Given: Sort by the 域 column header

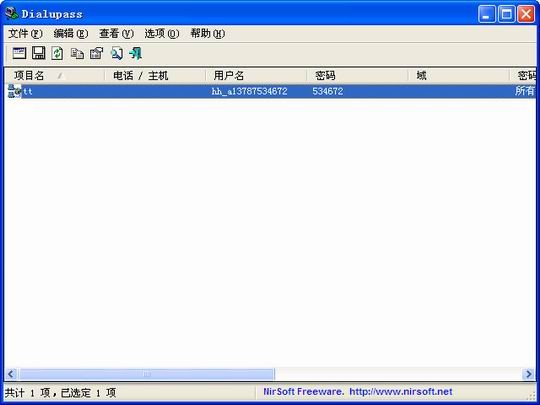Looking at the screenshot, I should point(459,75).
